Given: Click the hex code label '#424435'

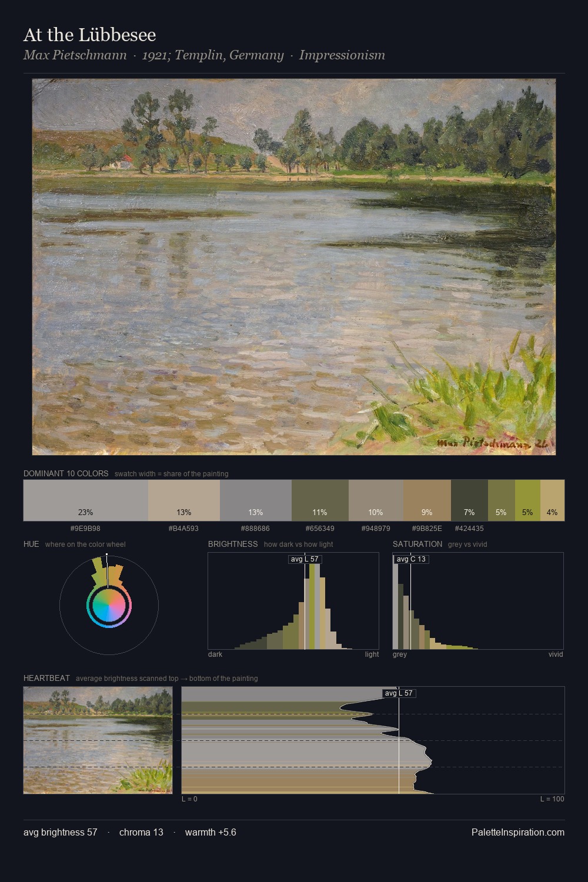Looking at the screenshot, I should click(x=469, y=529).
